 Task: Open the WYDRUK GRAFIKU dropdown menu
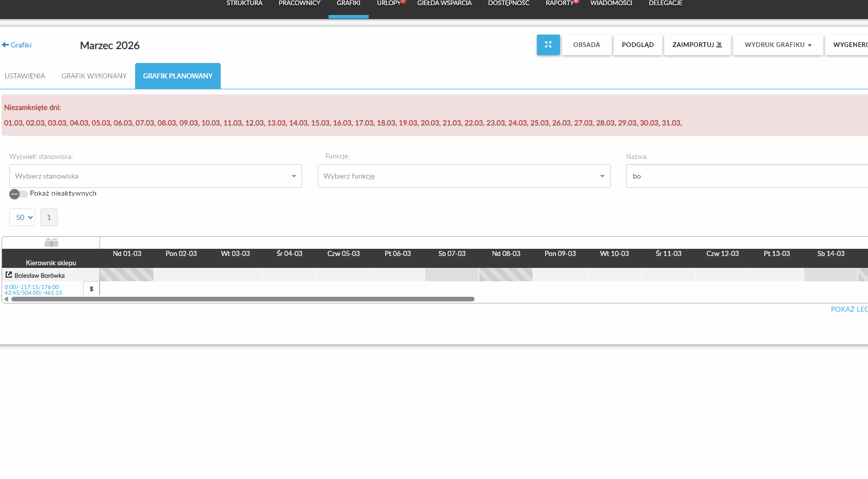pyautogui.click(x=778, y=45)
